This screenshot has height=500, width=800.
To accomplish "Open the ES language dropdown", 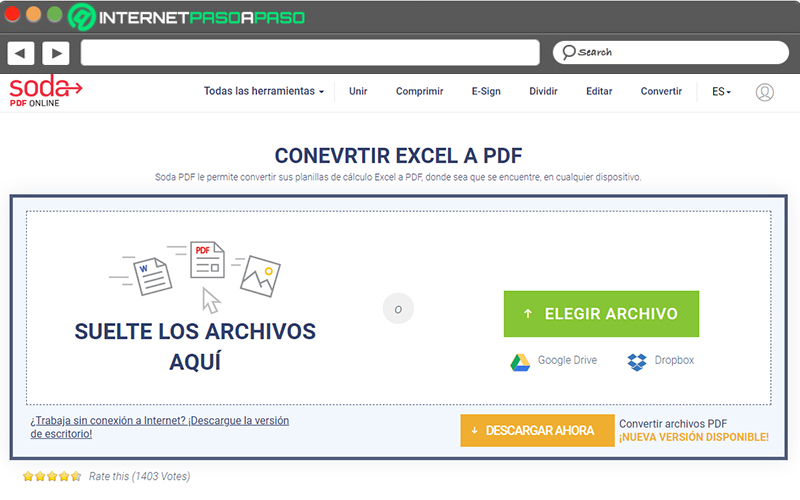I will click(x=721, y=92).
